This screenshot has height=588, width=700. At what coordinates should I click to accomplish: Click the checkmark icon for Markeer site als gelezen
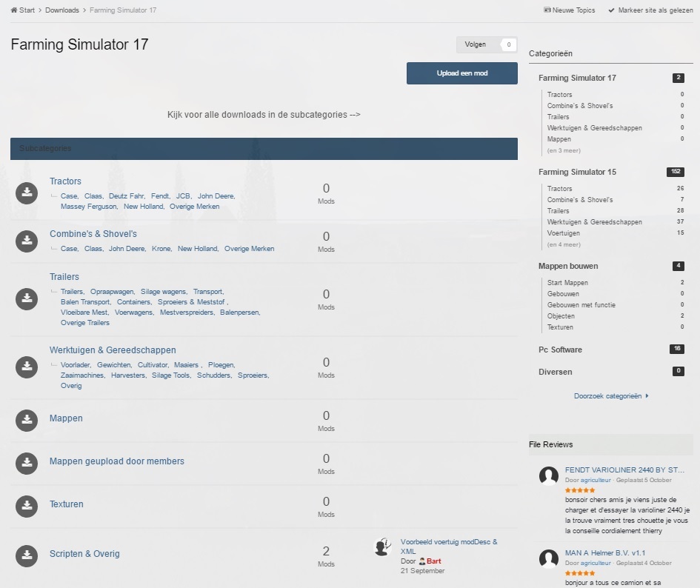611,10
